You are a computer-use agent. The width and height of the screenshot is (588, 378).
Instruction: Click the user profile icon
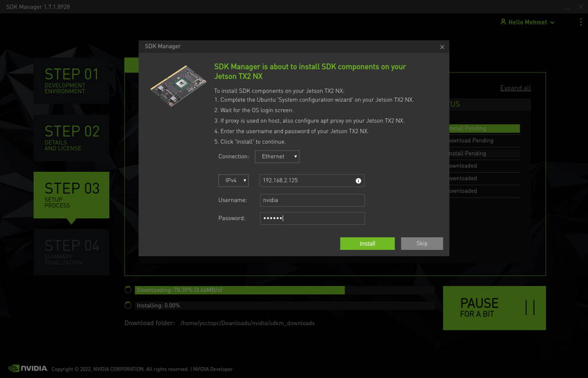tap(503, 22)
